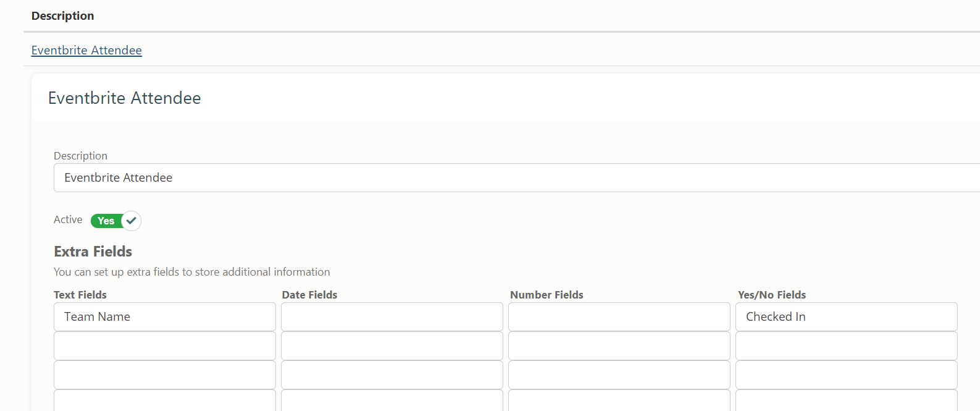Click the extra fields help text
980x411 pixels.
192,272
